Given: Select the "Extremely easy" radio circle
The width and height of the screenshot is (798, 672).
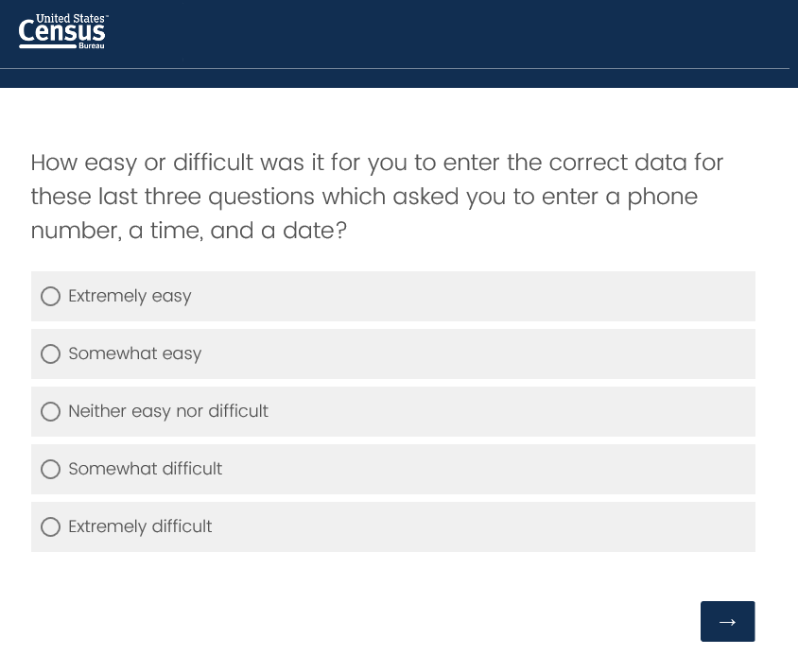Looking at the screenshot, I should (x=51, y=297).
